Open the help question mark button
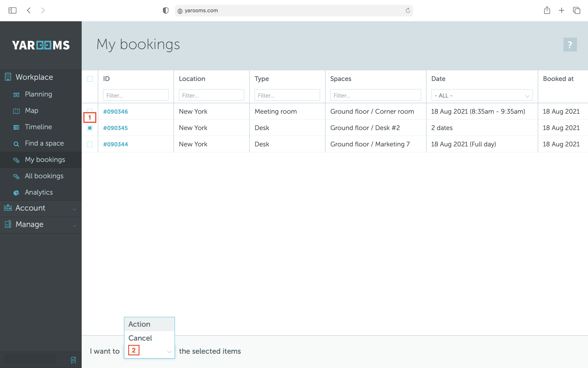This screenshot has height=368, width=588. 570,45
